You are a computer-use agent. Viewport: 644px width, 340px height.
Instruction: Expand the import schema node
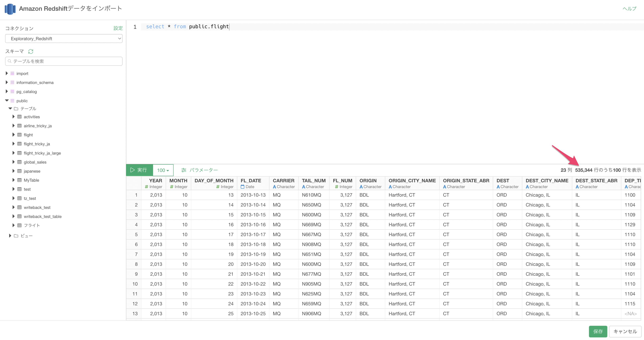(x=7, y=73)
